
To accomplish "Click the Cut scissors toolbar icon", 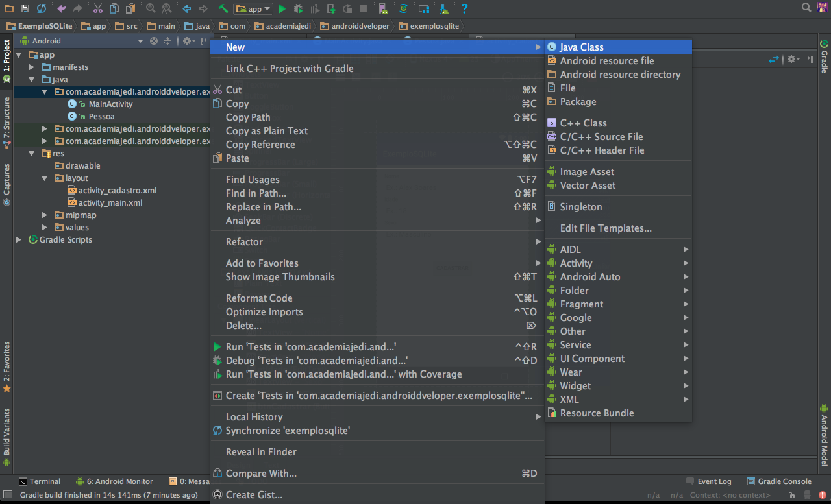I will point(97,8).
